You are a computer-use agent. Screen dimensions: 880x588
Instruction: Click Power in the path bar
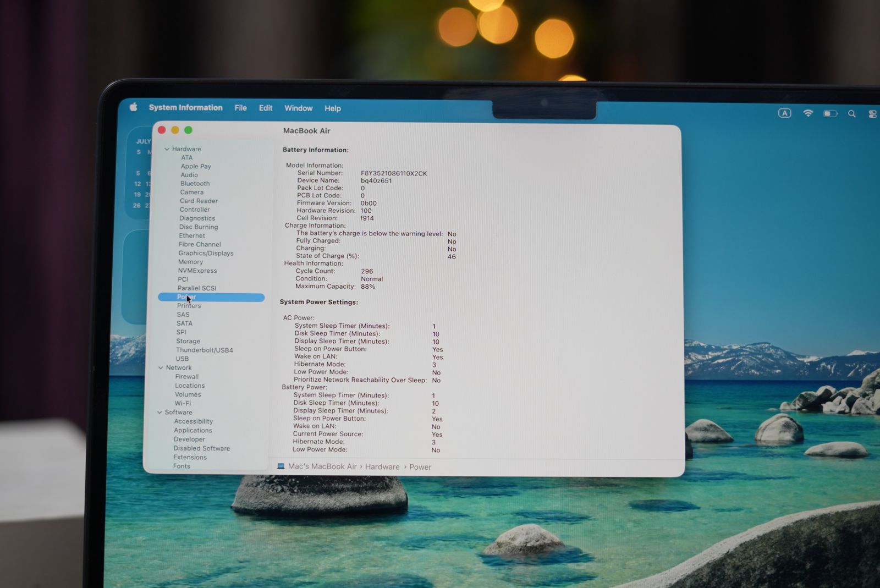pyautogui.click(x=420, y=467)
